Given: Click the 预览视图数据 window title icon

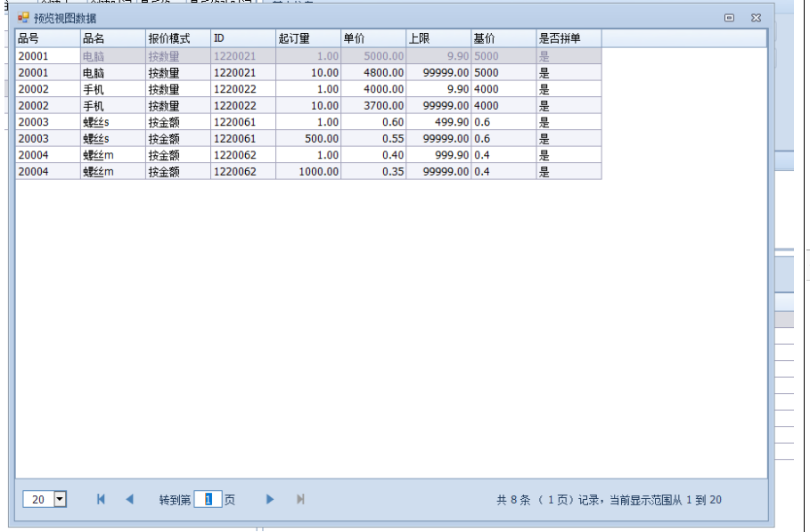Looking at the screenshot, I should [x=23, y=17].
